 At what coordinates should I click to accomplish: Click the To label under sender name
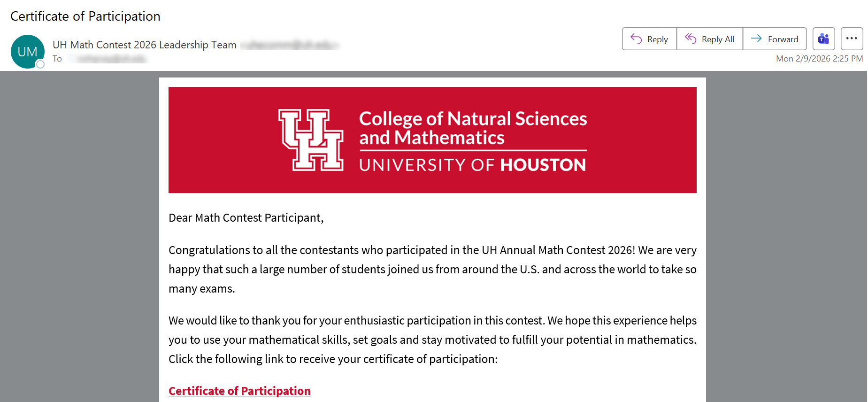tap(57, 59)
